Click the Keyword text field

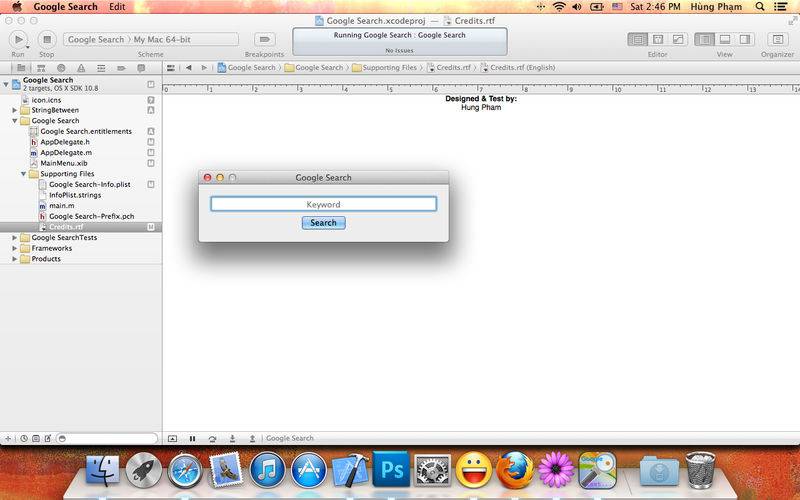[323, 204]
